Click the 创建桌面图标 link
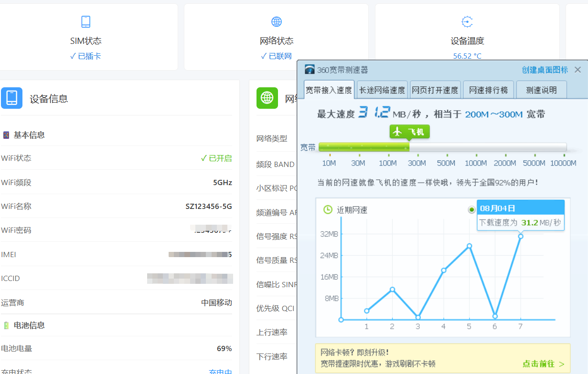This screenshot has height=374, width=588. pyautogui.click(x=545, y=70)
